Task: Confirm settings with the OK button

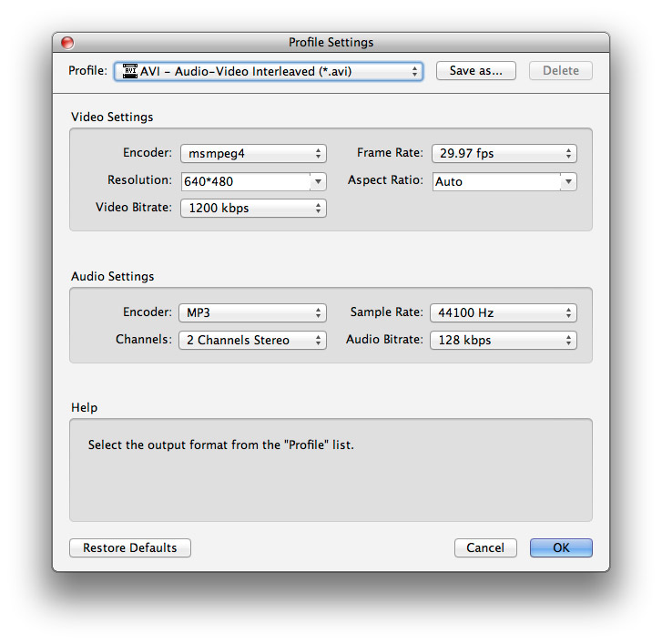Action: click(x=561, y=548)
